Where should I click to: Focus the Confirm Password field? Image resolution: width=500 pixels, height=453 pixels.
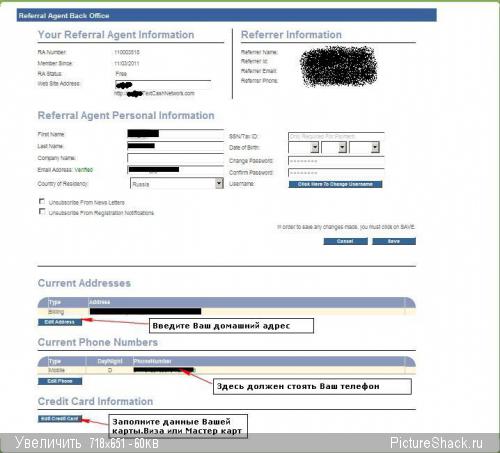[x=336, y=173]
